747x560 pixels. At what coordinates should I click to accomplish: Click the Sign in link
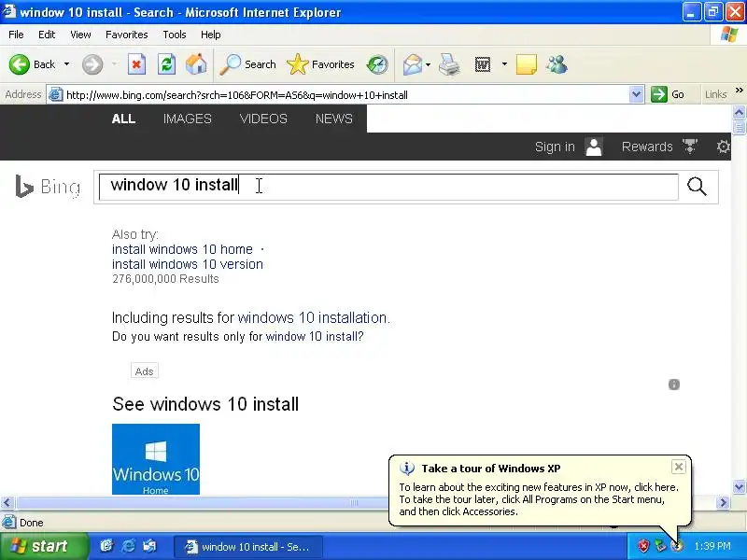pos(555,147)
